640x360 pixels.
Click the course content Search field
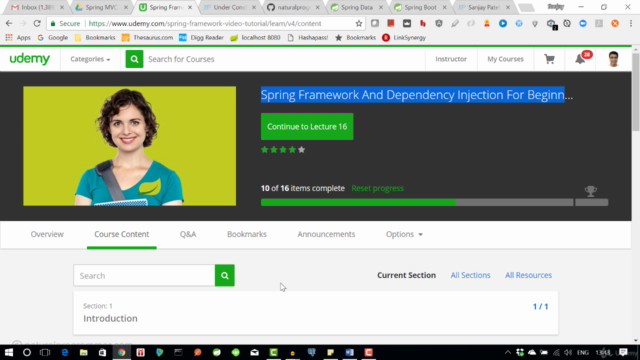144,276
